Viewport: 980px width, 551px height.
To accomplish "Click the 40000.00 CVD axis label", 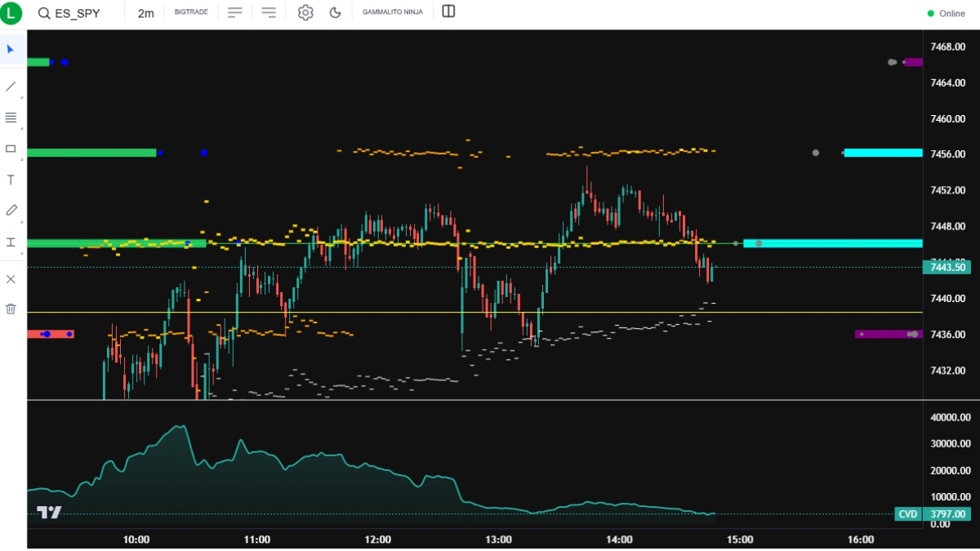I will [949, 417].
